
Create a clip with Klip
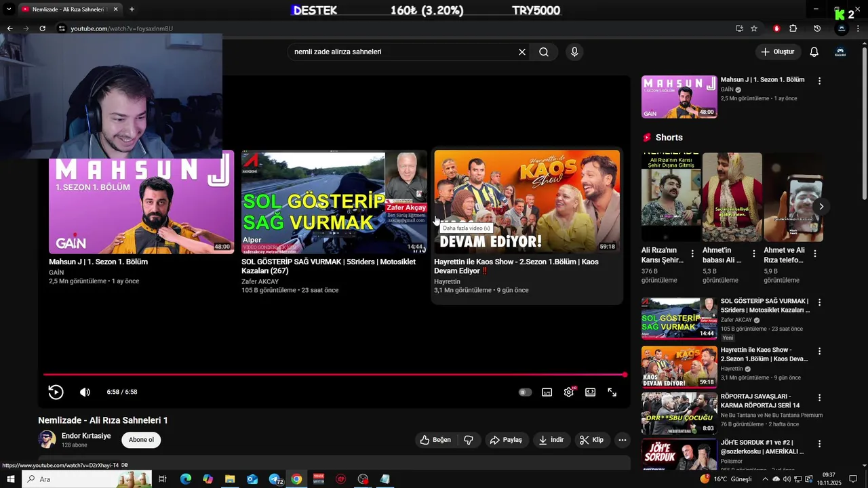(x=592, y=440)
